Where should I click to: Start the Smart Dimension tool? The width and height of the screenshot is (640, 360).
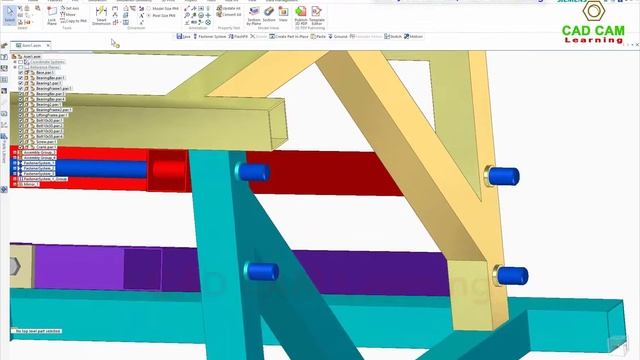coord(101,16)
